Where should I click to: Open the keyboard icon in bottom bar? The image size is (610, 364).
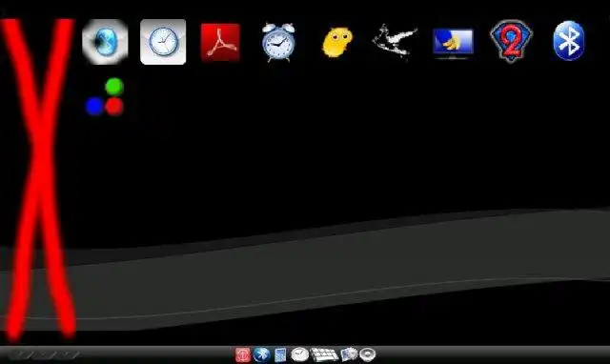[x=324, y=354]
